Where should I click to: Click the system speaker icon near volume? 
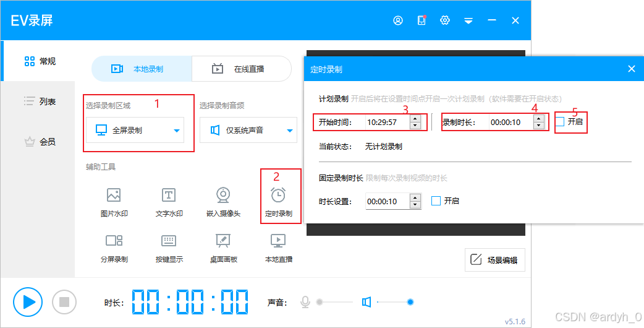point(366,303)
